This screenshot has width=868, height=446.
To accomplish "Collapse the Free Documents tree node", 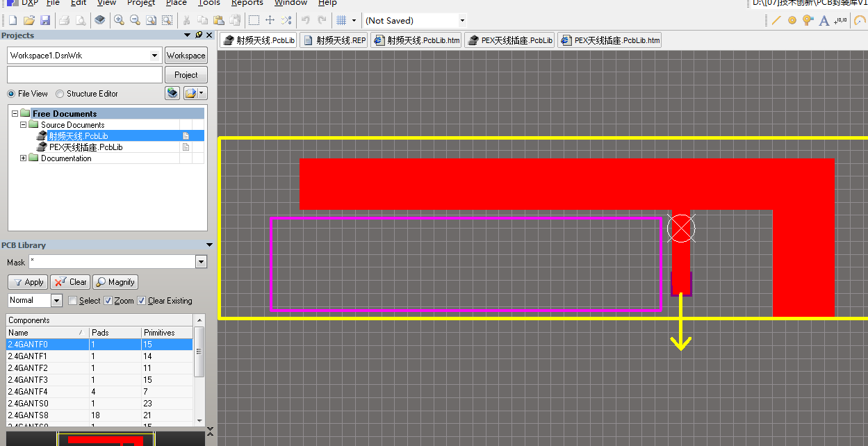I will click(x=15, y=113).
